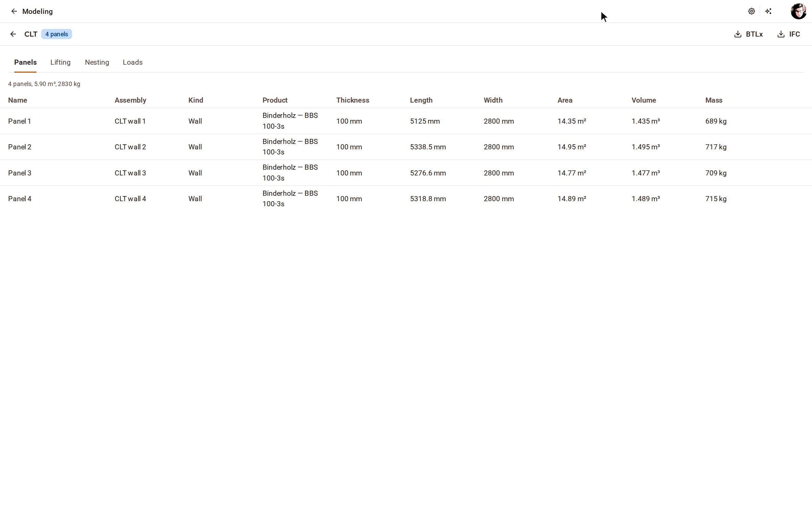Click the 5318.8 mm length value
This screenshot has width=812, height=508.
click(428, 199)
